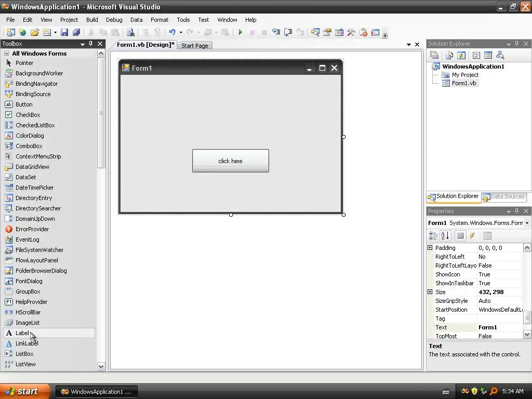Image resolution: width=532 pixels, height=399 pixels.
Task: Click the Step Over debug icon
Action: coord(288,32)
